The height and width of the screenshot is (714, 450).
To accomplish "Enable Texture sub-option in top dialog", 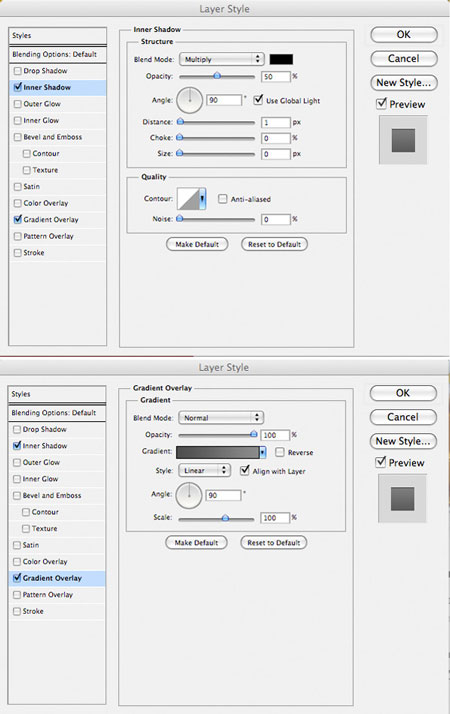I will pos(26,170).
